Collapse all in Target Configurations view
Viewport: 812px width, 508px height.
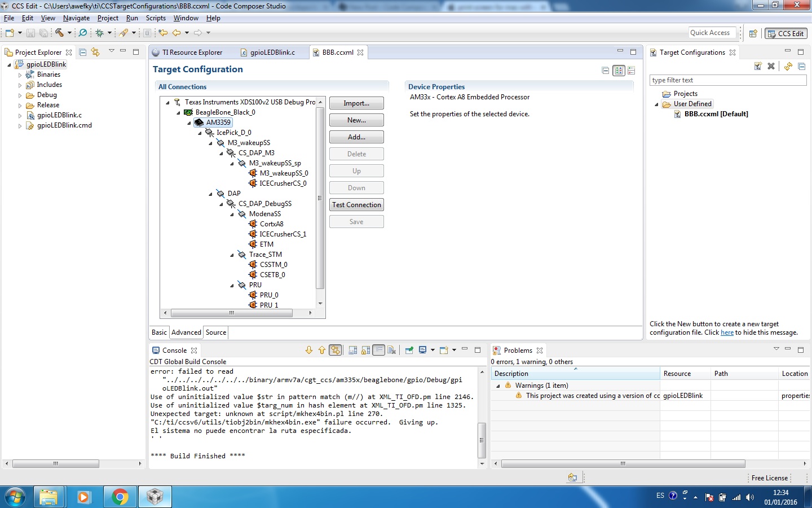801,66
